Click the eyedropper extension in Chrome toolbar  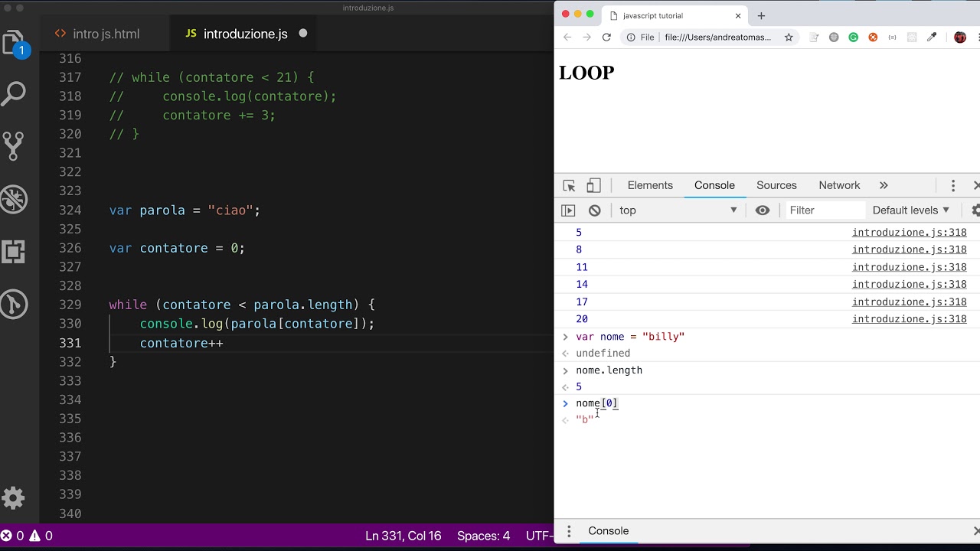(x=932, y=37)
